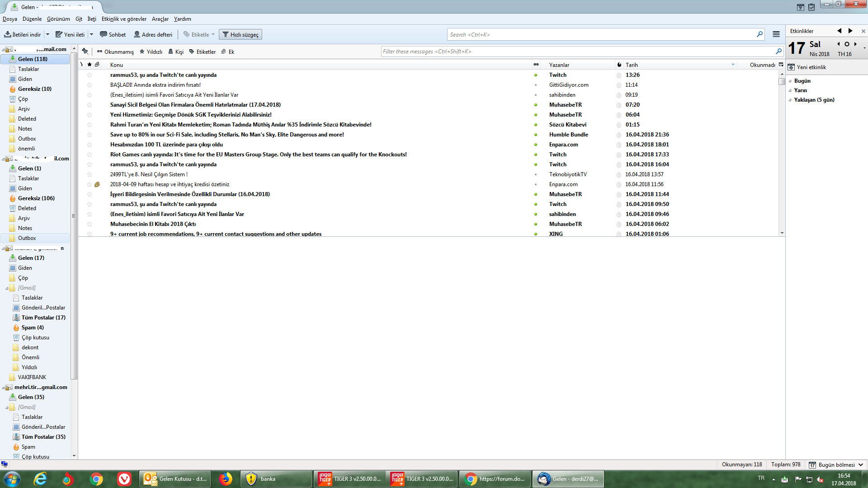The image size is (868, 488).
Task: Open the application hamburger menu icon
Action: pyautogui.click(x=776, y=34)
